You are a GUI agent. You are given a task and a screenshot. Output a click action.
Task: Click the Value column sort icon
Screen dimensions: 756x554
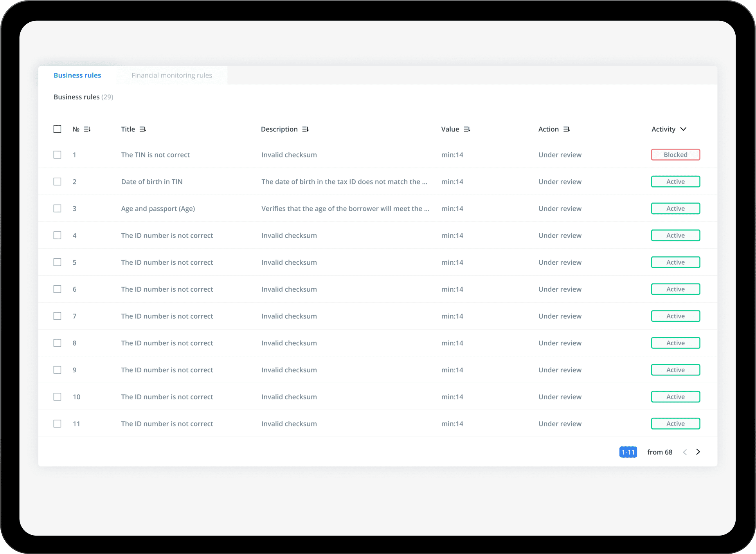click(x=467, y=129)
